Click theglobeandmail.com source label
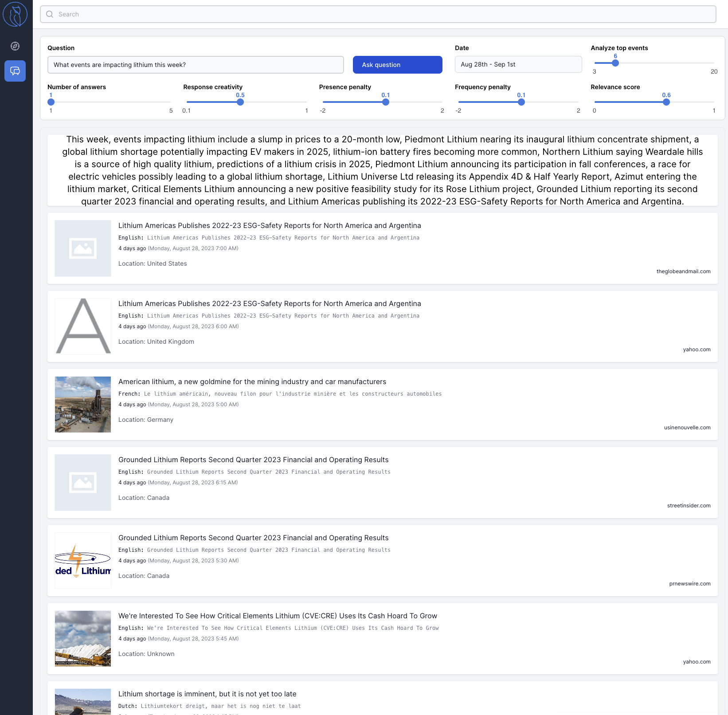The height and width of the screenshot is (715, 728). (x=683, y=271)
